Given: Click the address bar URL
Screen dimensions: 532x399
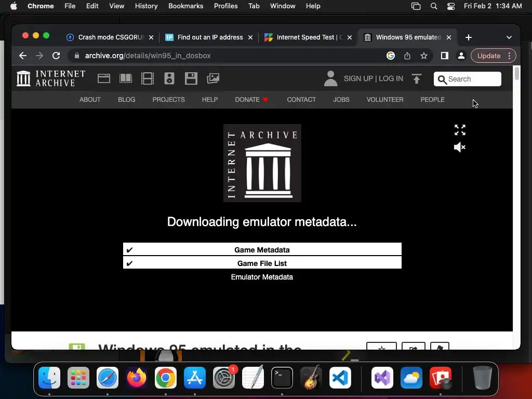Looking at the screenshot, I should click(x=148, y=56).
